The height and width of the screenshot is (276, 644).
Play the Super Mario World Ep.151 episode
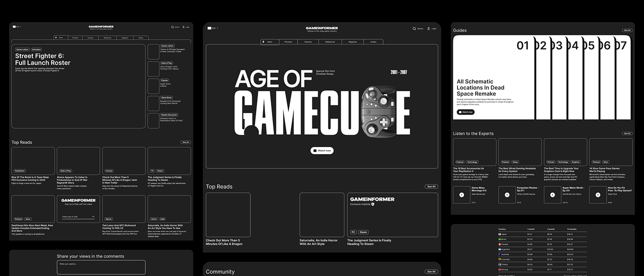point(552,195)
